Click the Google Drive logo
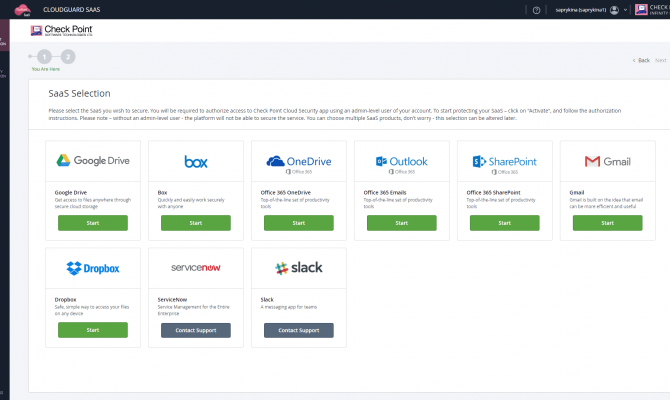670x400 pixels. click(x=93, y=161)
